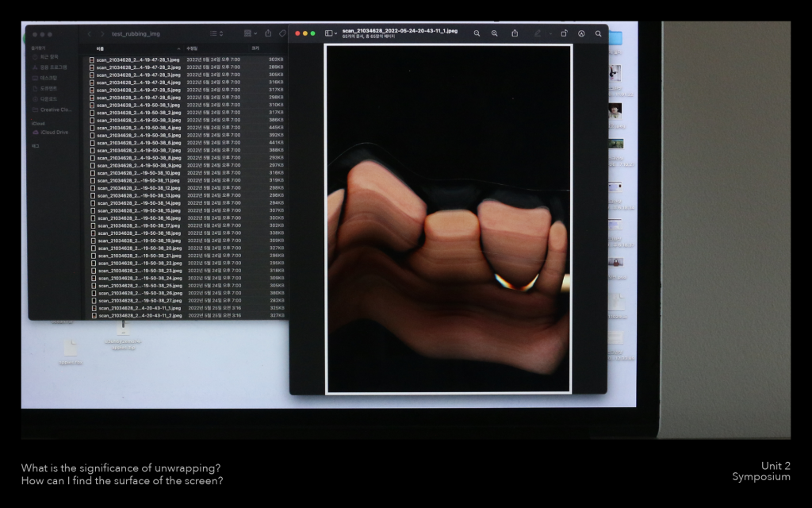Click the share icon in Preview toolbar
Image resolution: width=812 pixels, height=508 pixels.
tap(515, 33)
